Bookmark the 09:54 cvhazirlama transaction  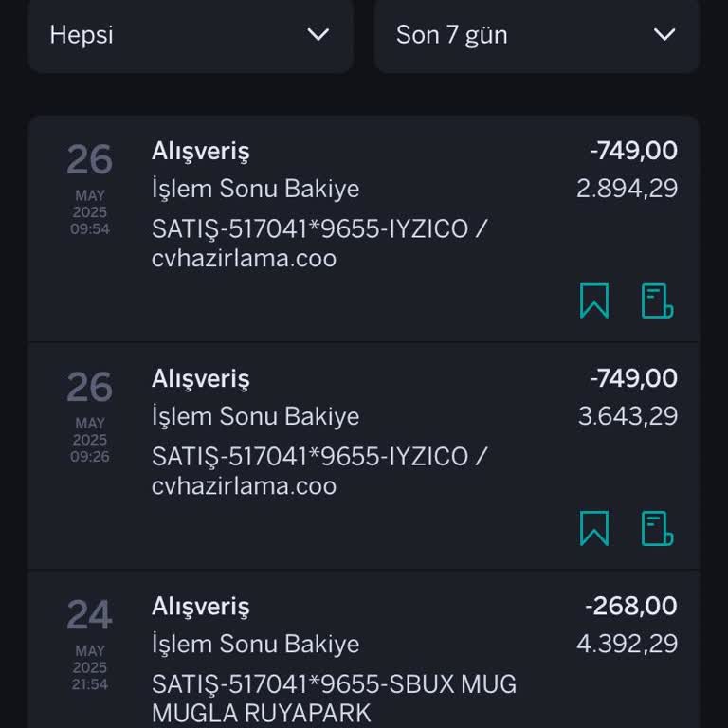594,300
